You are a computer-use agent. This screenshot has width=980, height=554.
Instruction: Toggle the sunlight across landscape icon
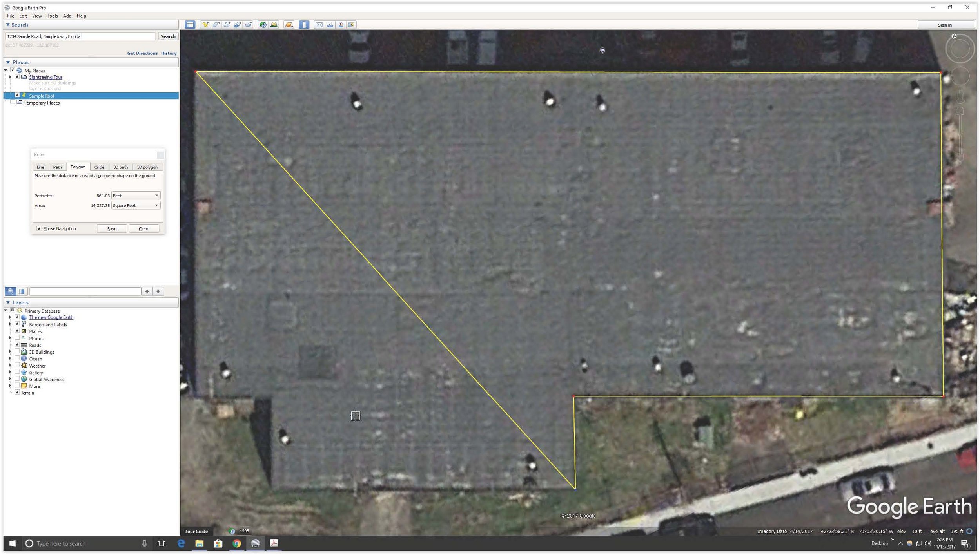[274, 25]
